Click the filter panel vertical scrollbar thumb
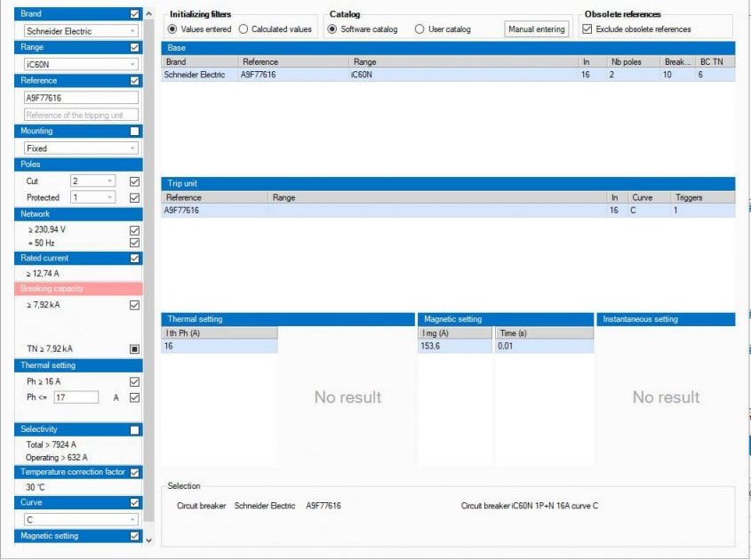Screen dimensions: 751x560 [x=149, y=270]
